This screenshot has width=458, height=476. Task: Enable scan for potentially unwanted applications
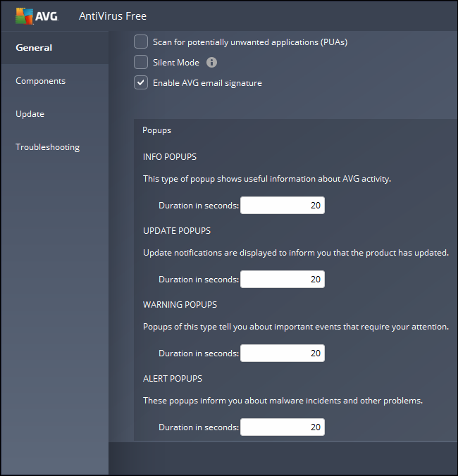141,42
